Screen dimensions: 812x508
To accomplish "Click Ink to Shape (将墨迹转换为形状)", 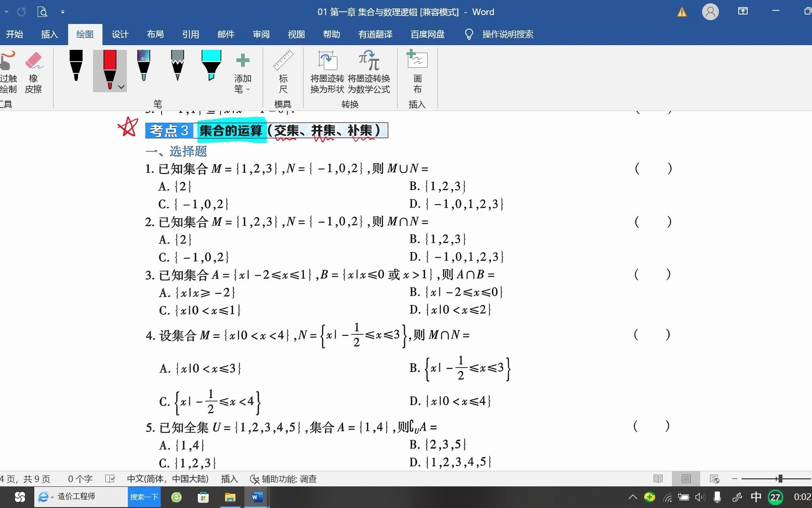I will [x=328, y=71].
